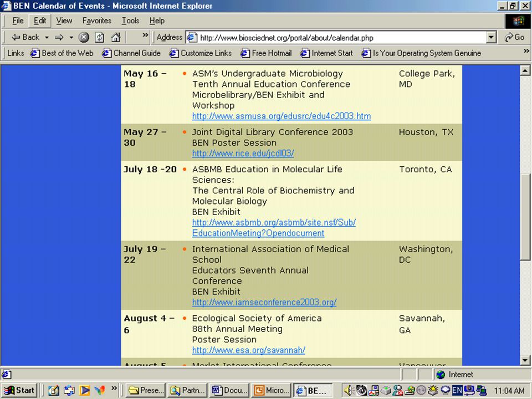
Task: Click the status bar page icon
Action: point(7,374)
